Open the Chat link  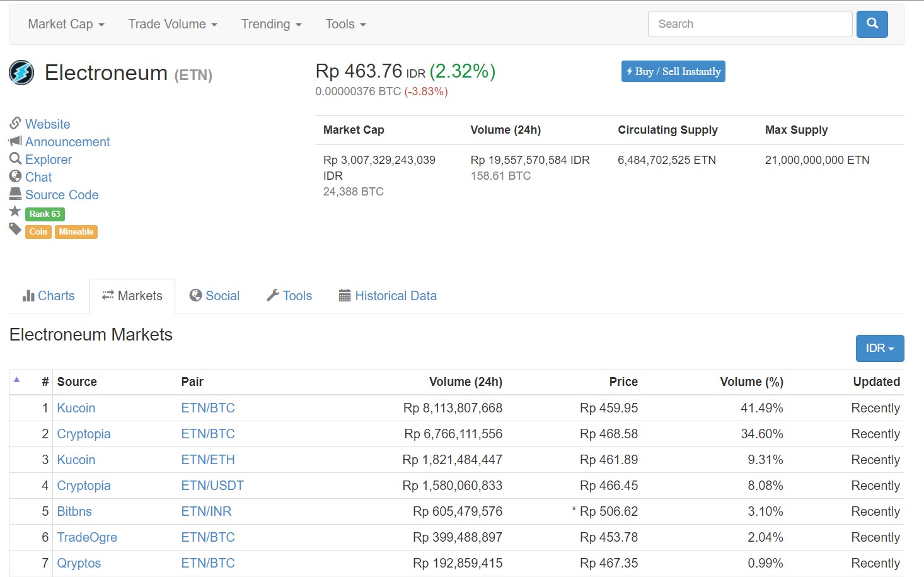tap(38, 177)
